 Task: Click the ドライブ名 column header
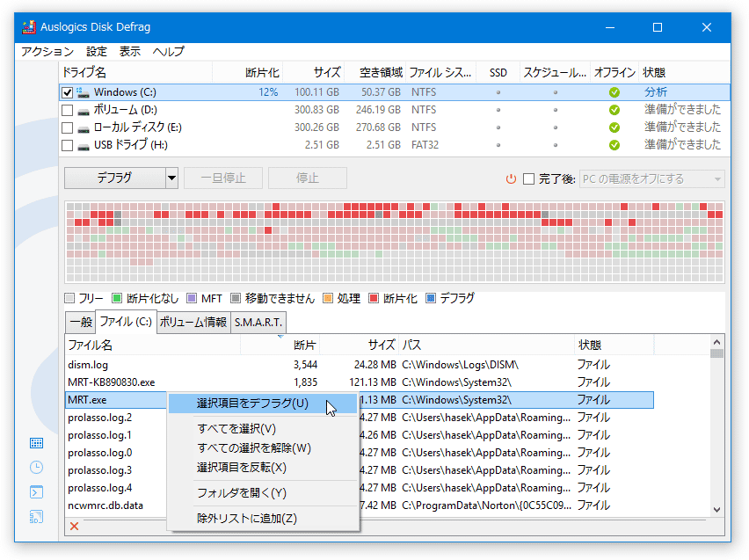tap(136, 73)
